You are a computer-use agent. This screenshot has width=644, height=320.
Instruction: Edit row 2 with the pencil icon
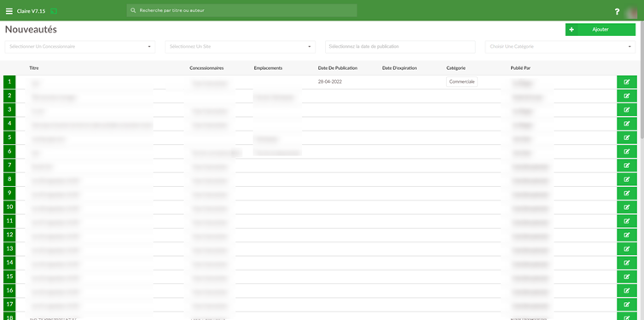point(627,96)
